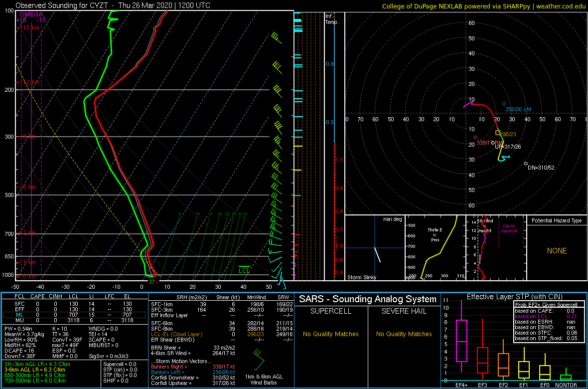Click the BRN Shear = 33 m2/s2 line

(x=193, y=348)
